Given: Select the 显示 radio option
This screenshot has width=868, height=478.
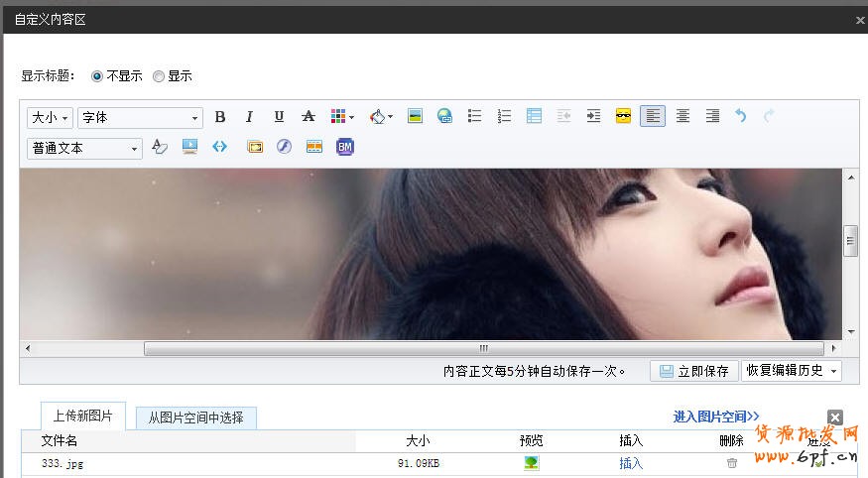Looking at the screenshot, I should (x=159, y=76).
